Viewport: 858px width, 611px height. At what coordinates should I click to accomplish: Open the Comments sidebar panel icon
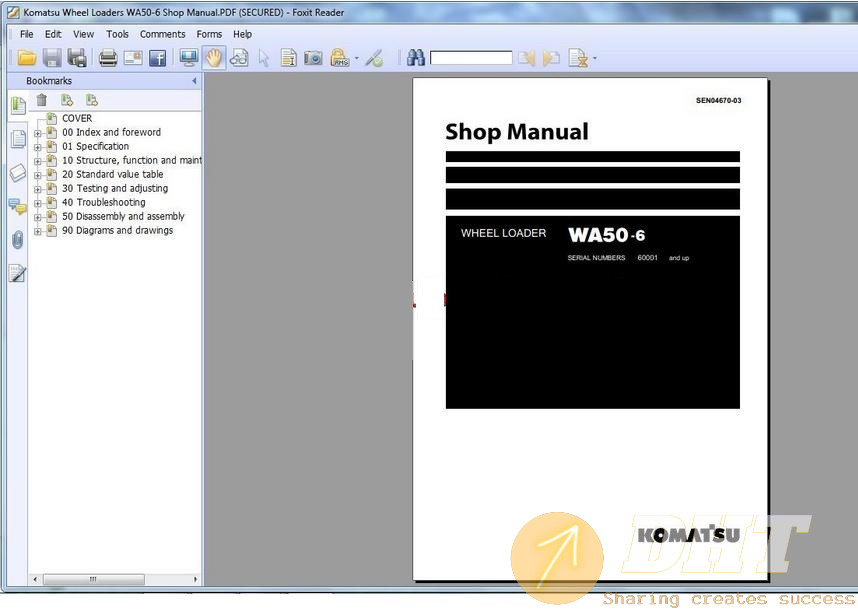pyautogui.click(x=18, y=207)
